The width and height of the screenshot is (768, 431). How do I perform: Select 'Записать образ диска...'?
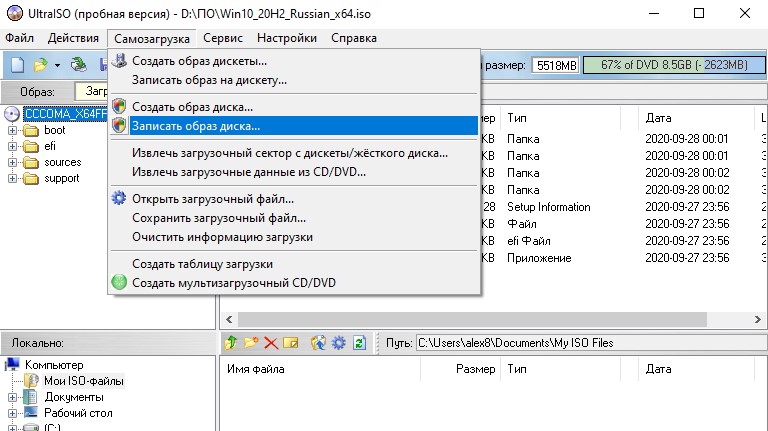pyautogui.click(x=294, y=126)
